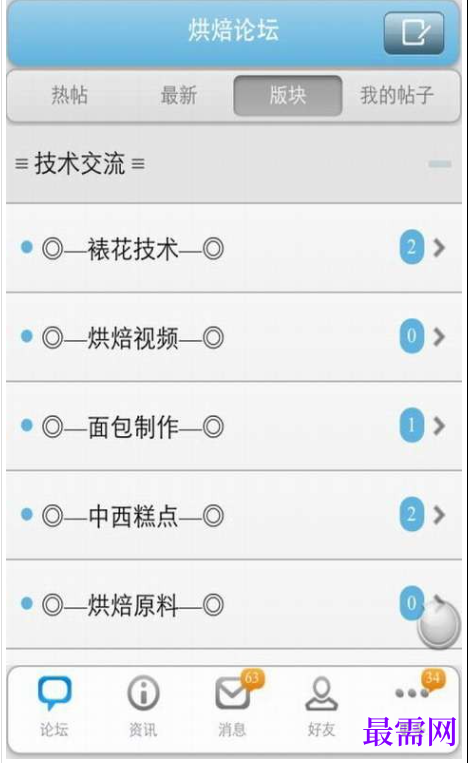Image resolution: width=475 pixels, height=763 pixels.
Task: Tap the compose new post icon
Action: click(x=414, y=33)
